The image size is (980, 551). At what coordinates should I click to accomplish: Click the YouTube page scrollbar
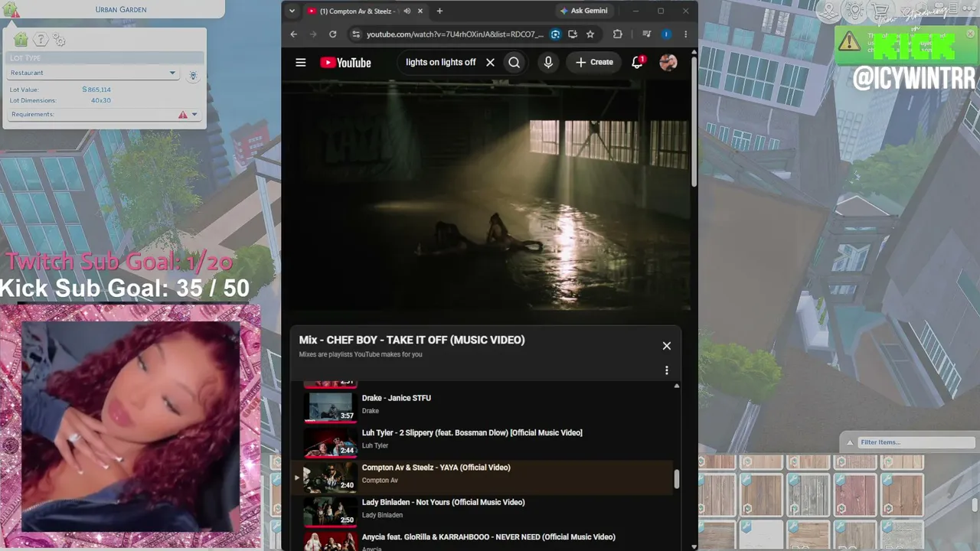click(x=694, y=122)
